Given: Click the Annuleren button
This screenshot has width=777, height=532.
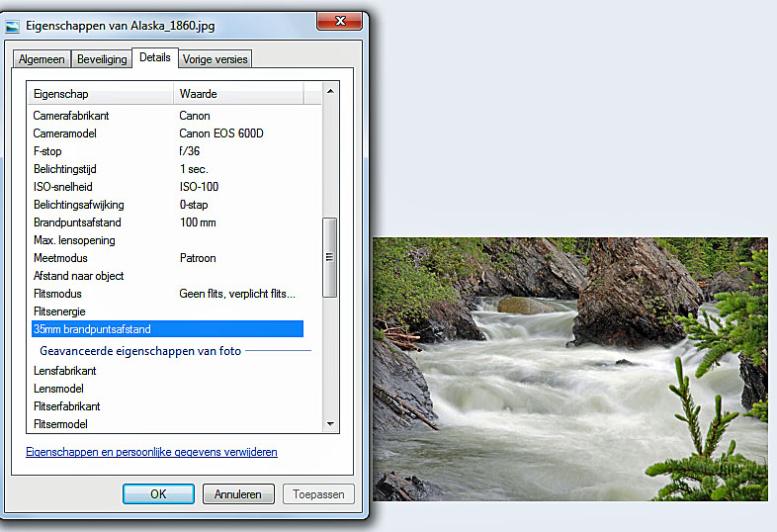Looking at the screenshot, I should 238,493.
